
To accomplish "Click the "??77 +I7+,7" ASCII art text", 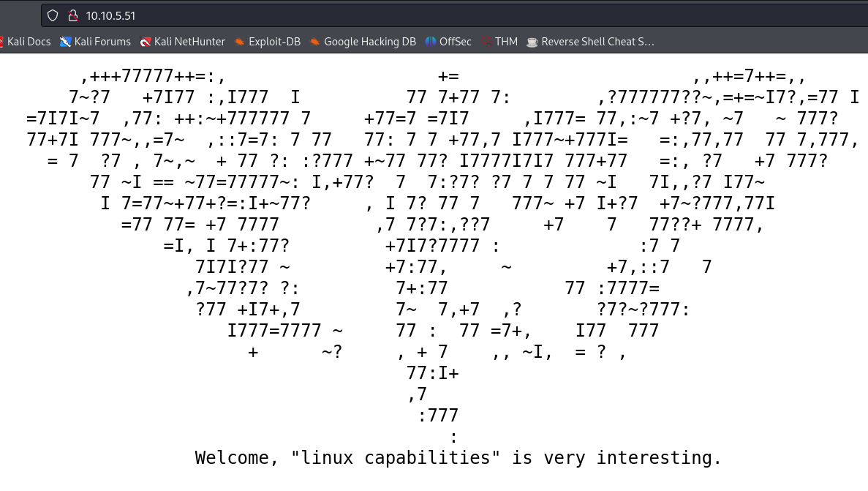I will (x=248, y=310).
